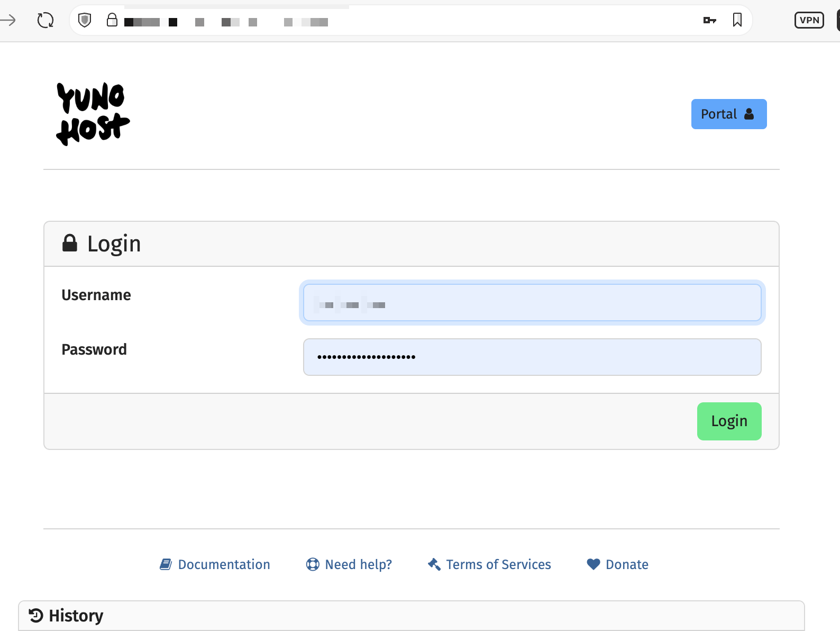The width and height of the screenshot is (840, 631).
Task: Toggle the VPN button
Action: (x=809, y=20)
